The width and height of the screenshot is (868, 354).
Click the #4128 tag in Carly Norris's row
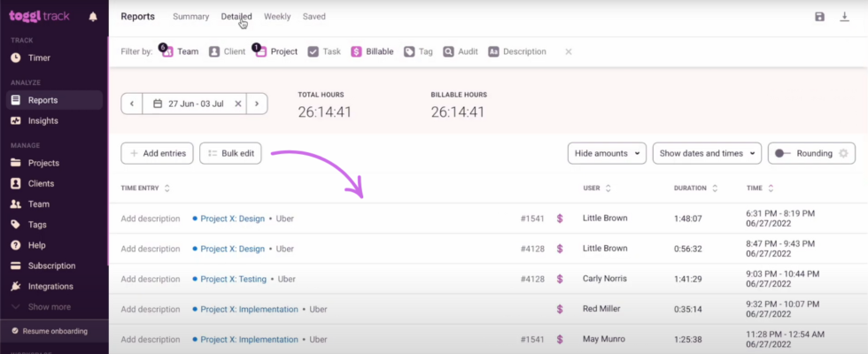(532, 279)
